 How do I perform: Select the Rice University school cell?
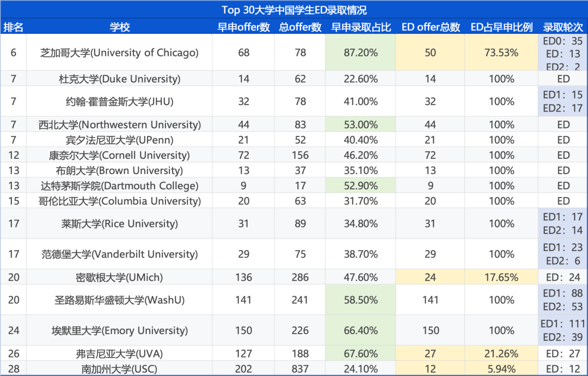119,224
